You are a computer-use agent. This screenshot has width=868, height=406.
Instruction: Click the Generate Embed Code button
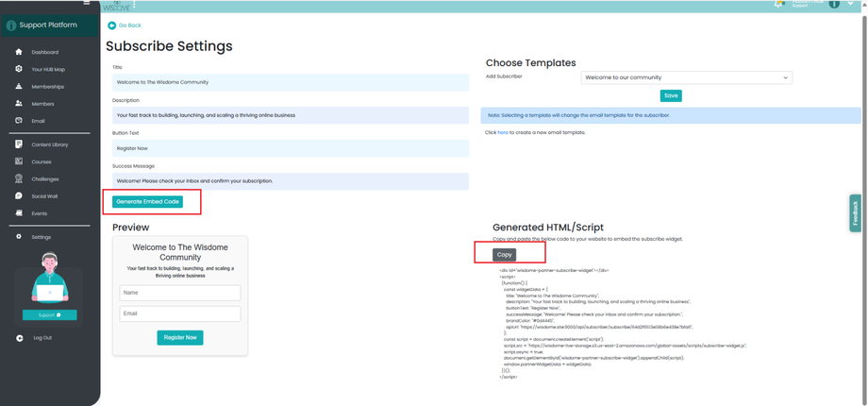pyautogui.click(x=147, y=202)
